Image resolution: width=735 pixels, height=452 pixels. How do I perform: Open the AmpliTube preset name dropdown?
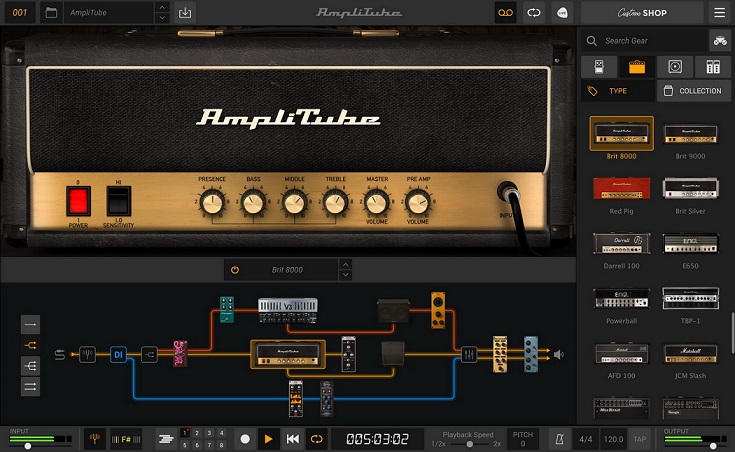click(x=109, y=13)
